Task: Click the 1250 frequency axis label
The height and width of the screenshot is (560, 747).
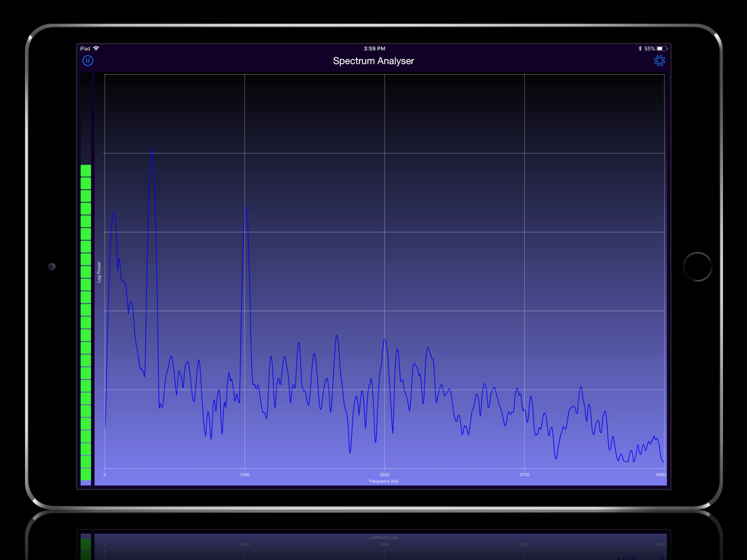Action: pos(244,474)
